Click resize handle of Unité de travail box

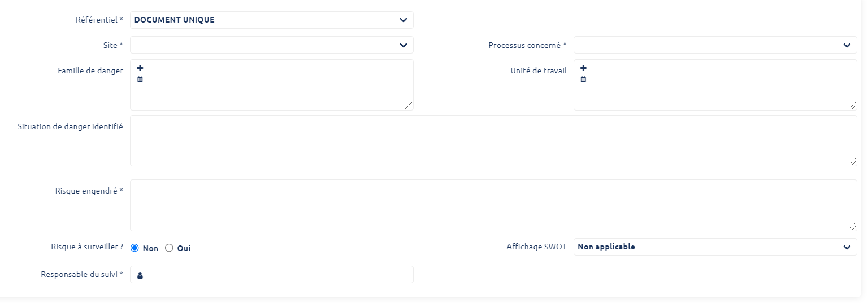tap(852, 106)
